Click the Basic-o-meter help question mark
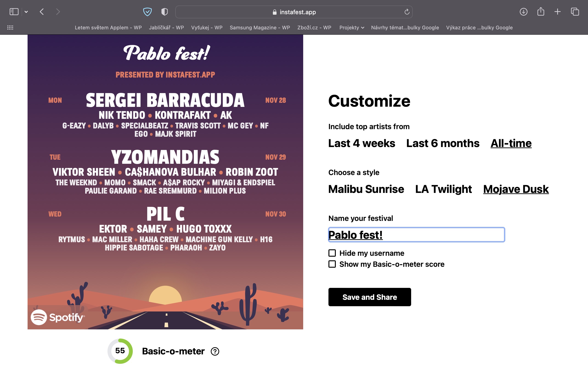This screenshot has height=367, width=588. [215, 351]
